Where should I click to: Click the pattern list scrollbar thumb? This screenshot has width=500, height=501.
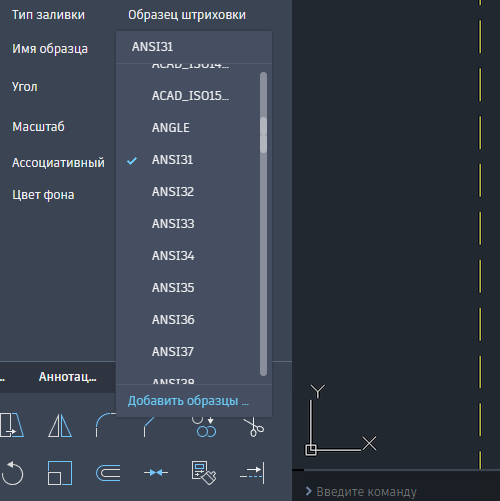pyautogui.click(x=263, y=135)
